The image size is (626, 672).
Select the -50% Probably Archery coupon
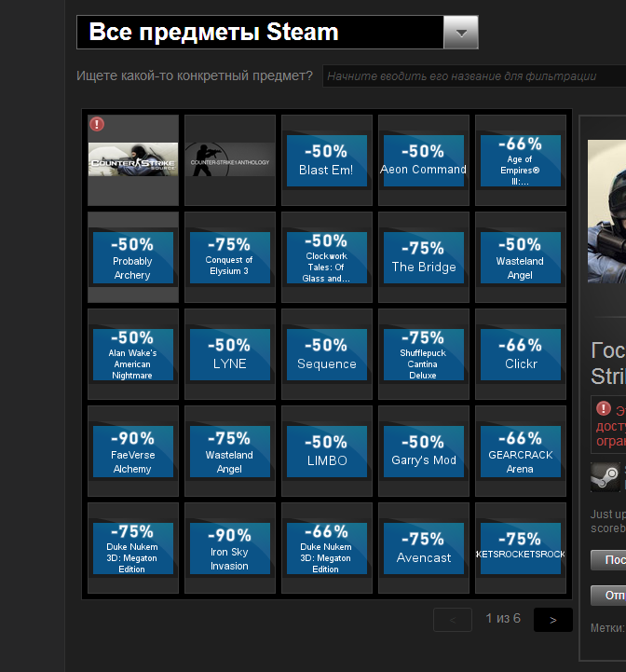(133, 257)
